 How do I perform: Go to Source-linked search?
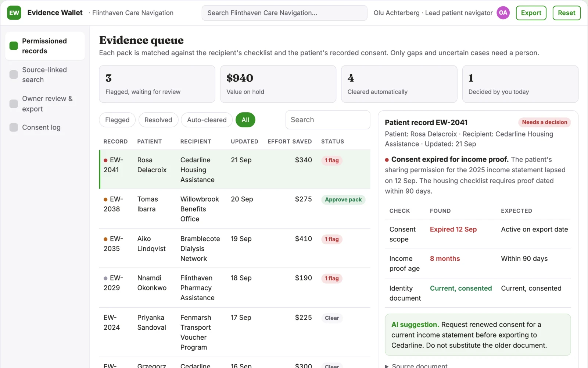click(45, 75)
